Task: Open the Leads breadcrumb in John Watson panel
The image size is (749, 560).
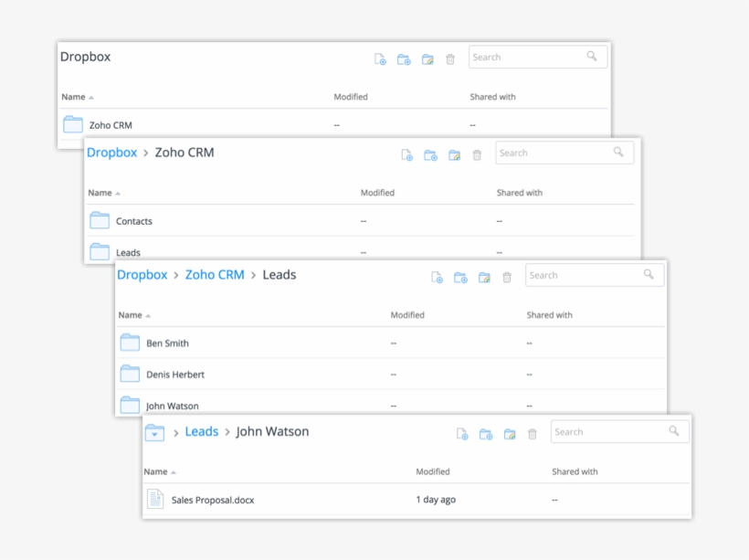Action: point(201,431)
